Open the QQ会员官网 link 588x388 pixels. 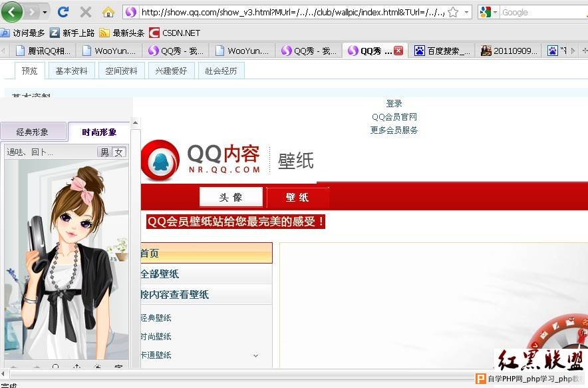tap(394, 116)
